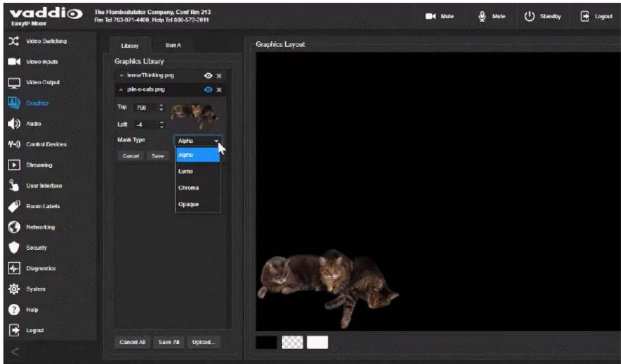Toggle visibility of pile-o-cats.png

pos(208,90)
